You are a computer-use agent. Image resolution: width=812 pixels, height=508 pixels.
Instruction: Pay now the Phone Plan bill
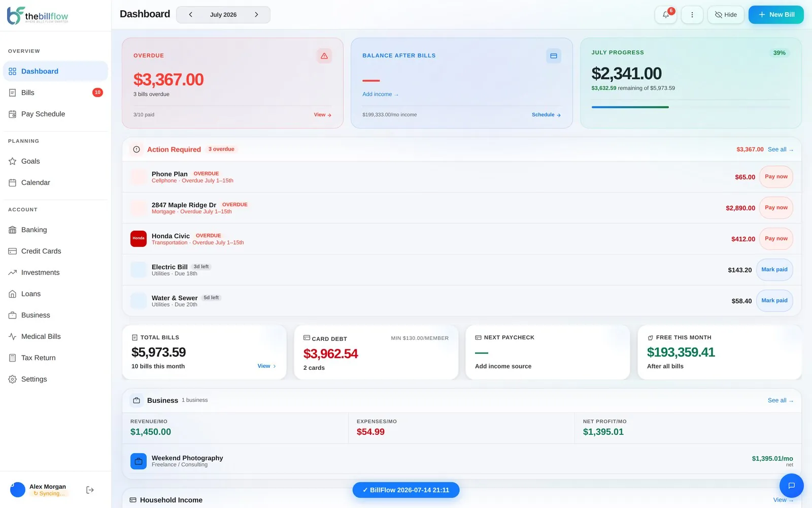coord(776,177)
